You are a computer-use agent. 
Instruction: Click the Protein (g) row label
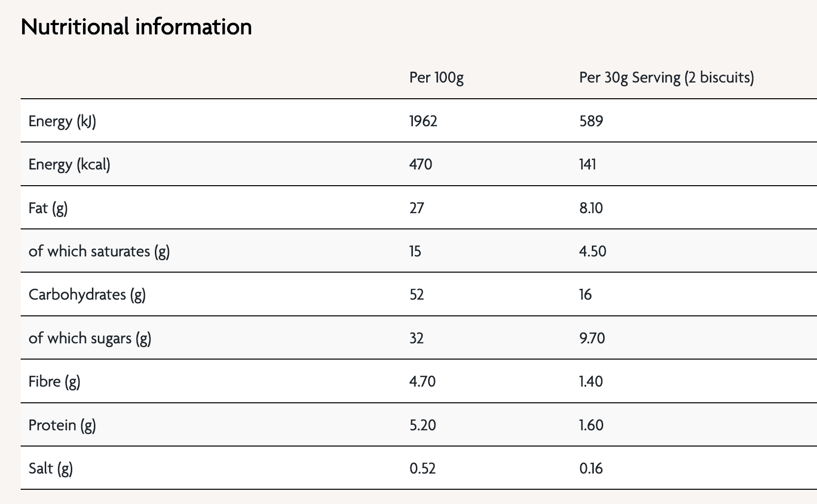pyautogui.click(x=62, y=425)
